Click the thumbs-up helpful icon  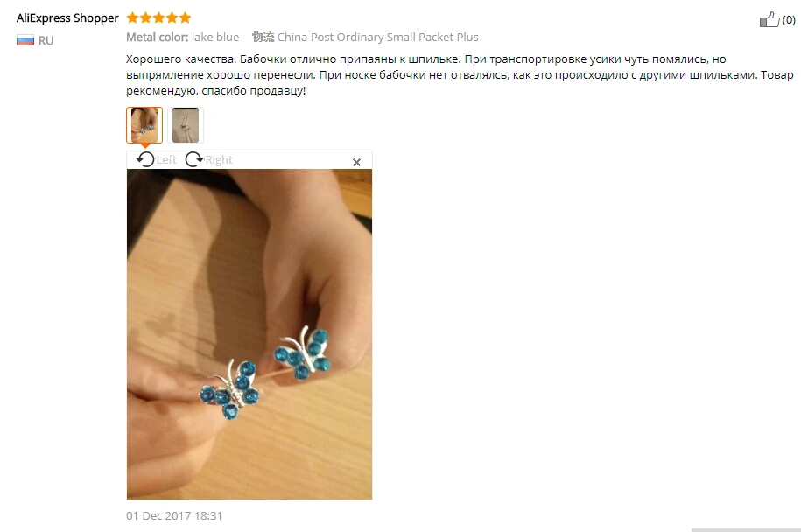pos(769,19)
